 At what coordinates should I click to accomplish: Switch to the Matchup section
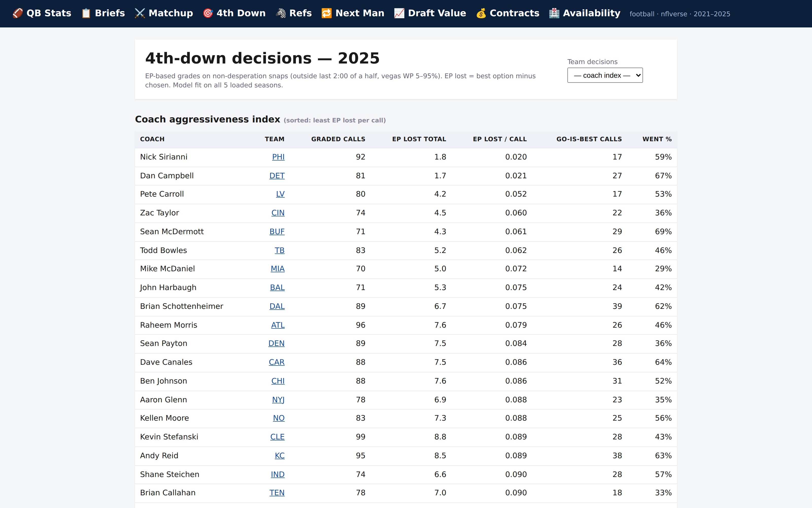click(164, 13)
